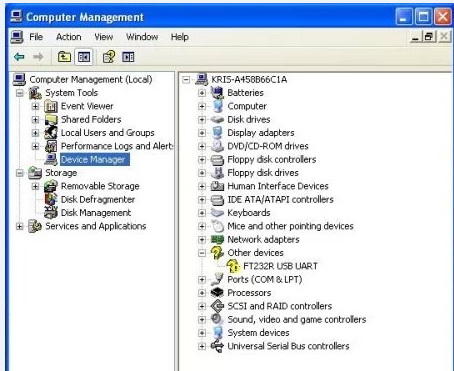Click the SCSI and RAID controllers icon

217,306
